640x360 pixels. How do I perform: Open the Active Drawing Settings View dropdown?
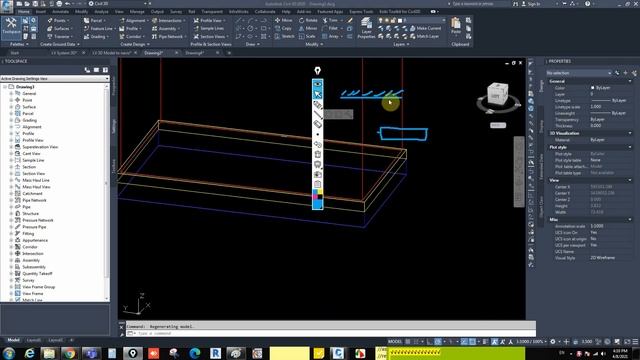55,78
